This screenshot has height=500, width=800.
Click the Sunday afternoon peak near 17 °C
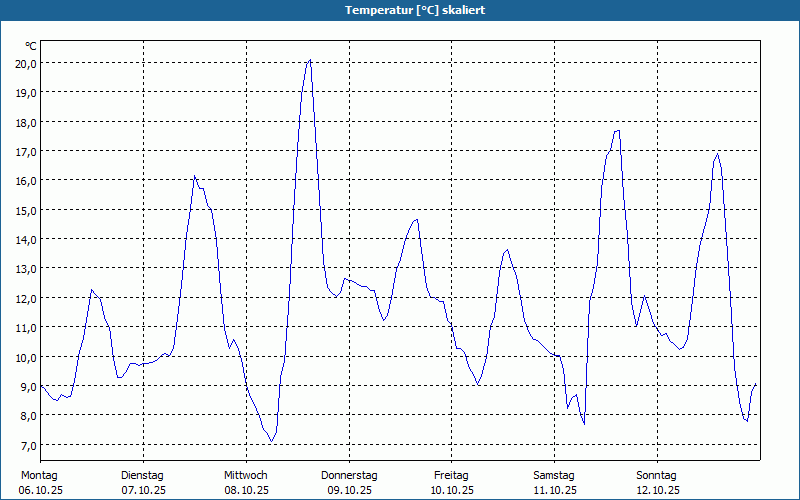click(x=718, y=153)
